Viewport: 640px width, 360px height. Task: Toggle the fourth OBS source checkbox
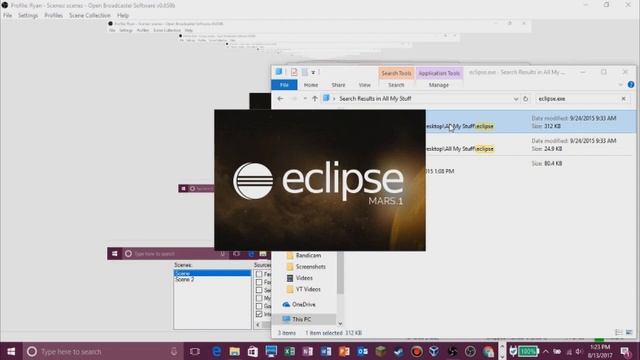(259, 298)
